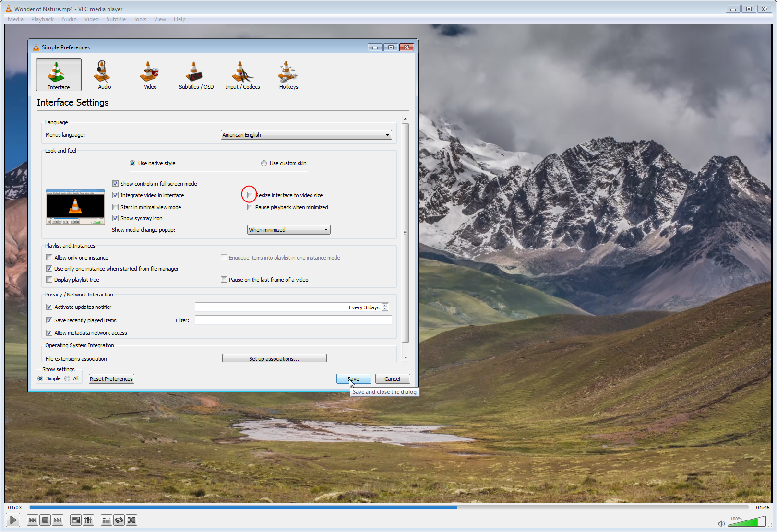The height and width of the screenshot is (532, 777).
Task: Click Set up associations button
Action: [274, 358]
